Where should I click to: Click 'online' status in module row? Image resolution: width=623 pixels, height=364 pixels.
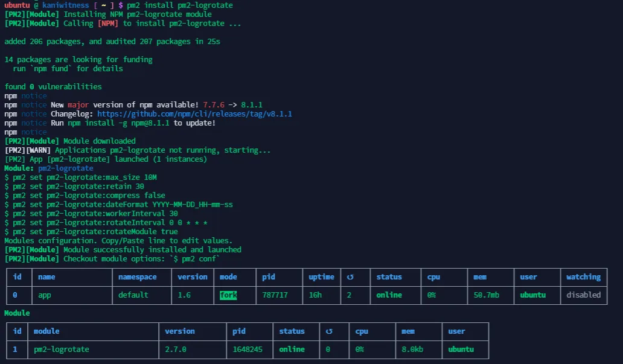point(292,350)
